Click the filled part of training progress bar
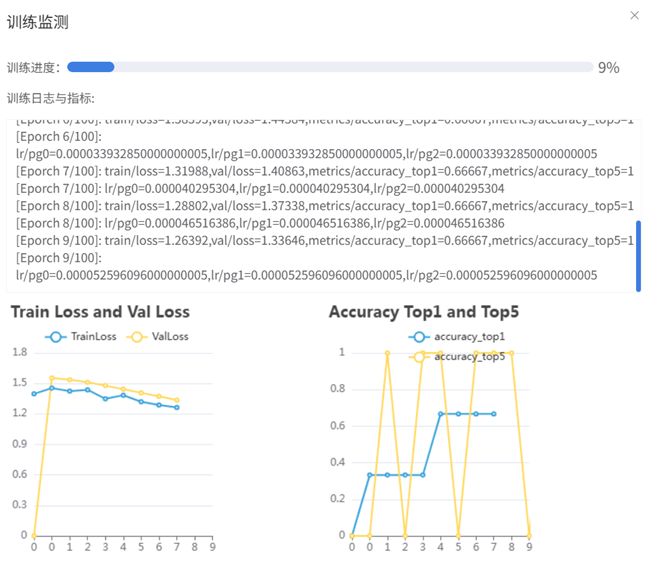This screenshot has width=652, height=568. 90,67
